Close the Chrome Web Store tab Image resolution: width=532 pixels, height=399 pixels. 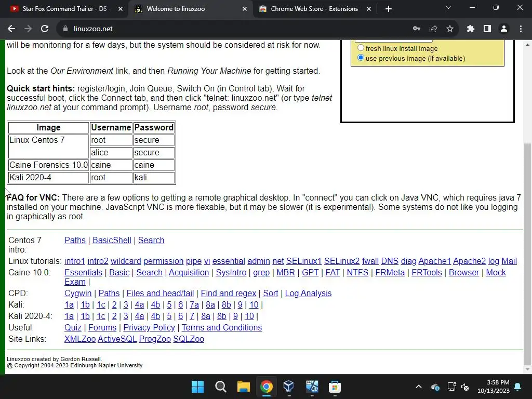(x=369, y=9)
